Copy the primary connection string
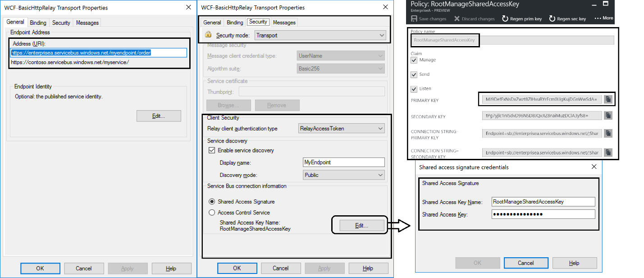Image resolution: width=644 pixels, height=278 pixels. pos(608,133)
